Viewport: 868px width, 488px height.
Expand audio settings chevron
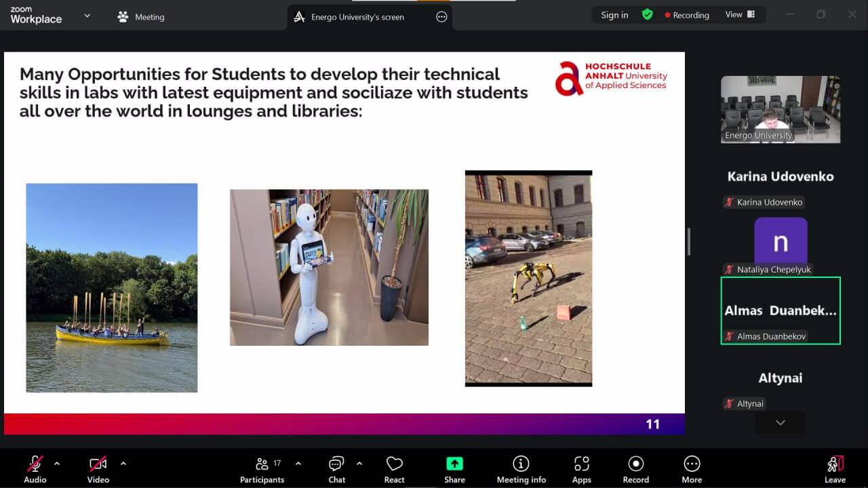pos(57,464)
